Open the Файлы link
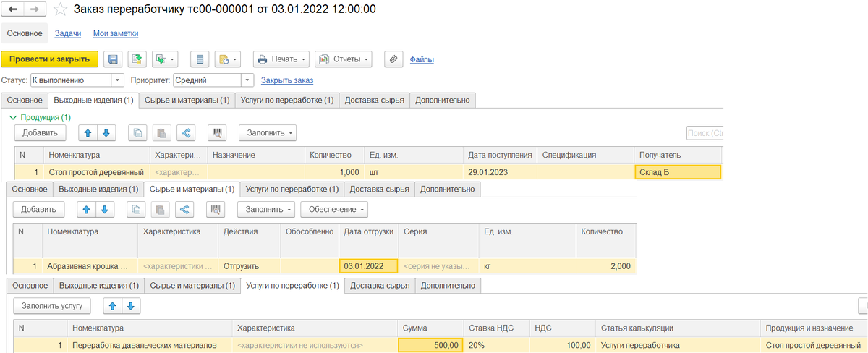This screenshot has width=868, height=353. pyautogui.click(x=422, y=59)
